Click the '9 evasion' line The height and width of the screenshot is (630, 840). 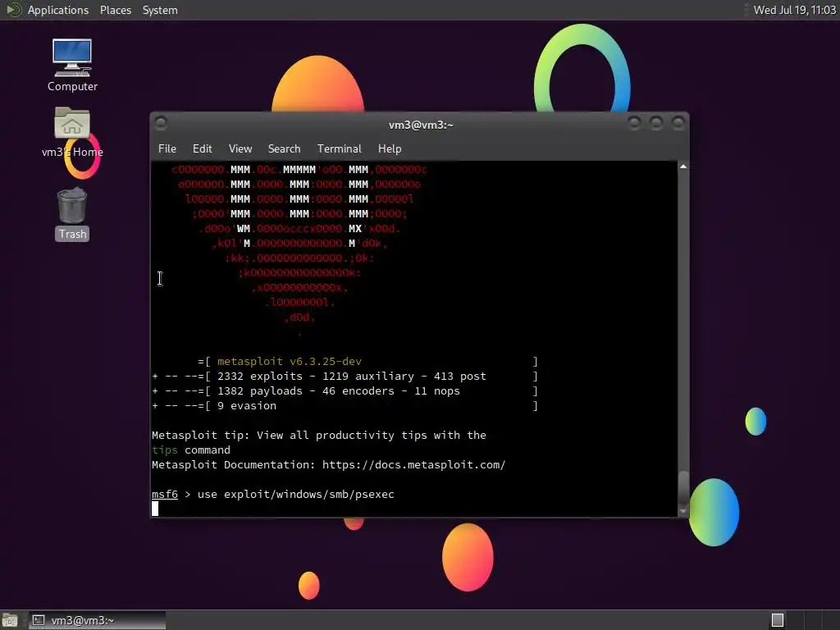coord(345,406)
